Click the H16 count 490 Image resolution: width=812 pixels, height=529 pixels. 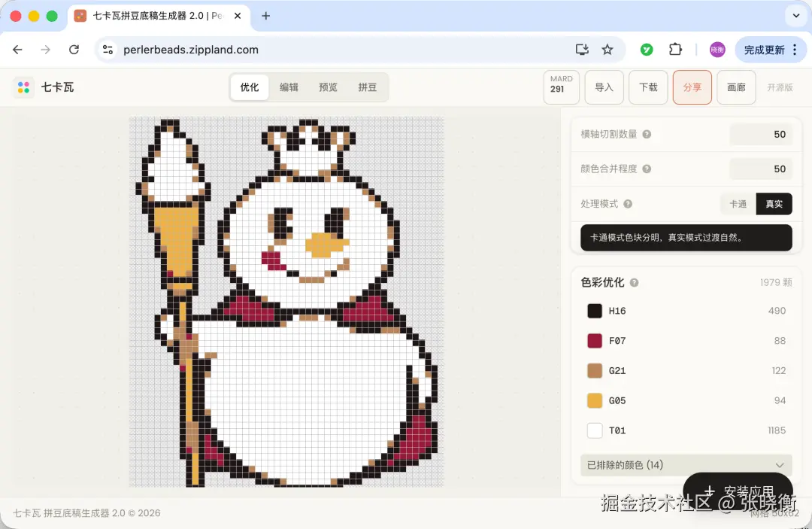point(777,311)
